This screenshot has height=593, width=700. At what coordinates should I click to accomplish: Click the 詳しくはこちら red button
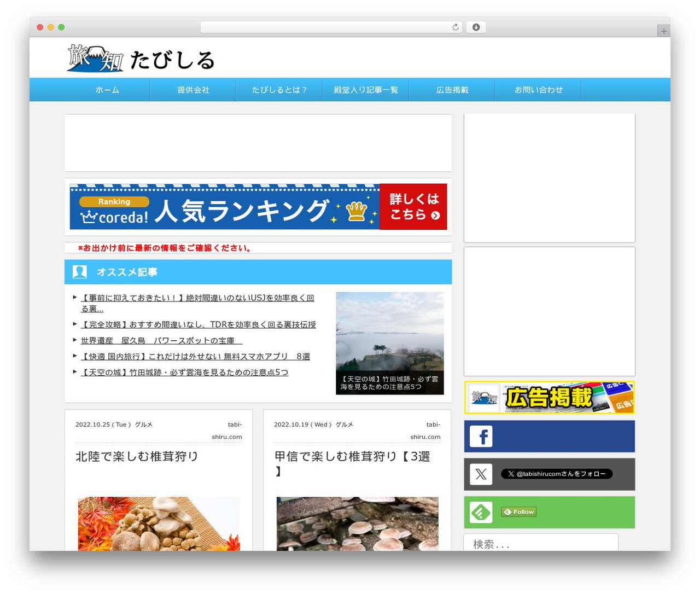413,207
